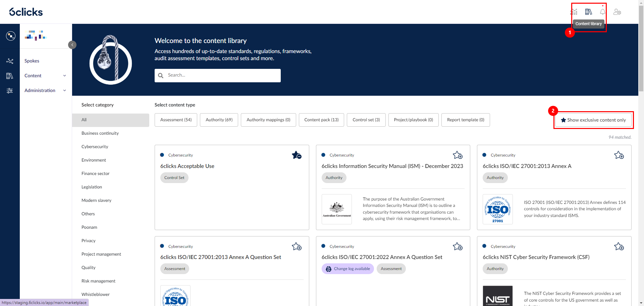This screenshot has width=644, height=306.
Task: Filter by Project/playbook (0)
Action: 414,120
